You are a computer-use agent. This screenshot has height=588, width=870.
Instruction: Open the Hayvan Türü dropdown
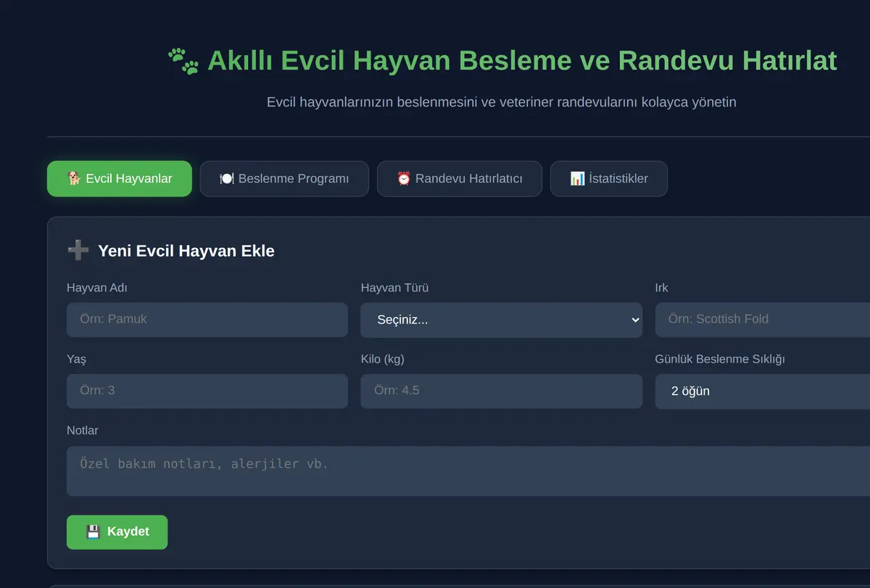coord(502,320)
